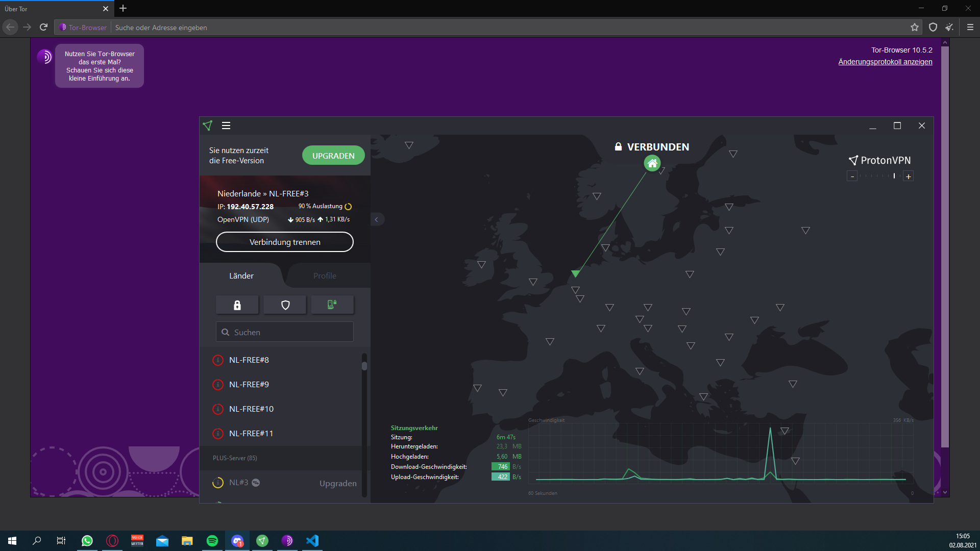Click the green UPGRADEN button
Viewport: 980px width, 551px height.
coord(333,156)
